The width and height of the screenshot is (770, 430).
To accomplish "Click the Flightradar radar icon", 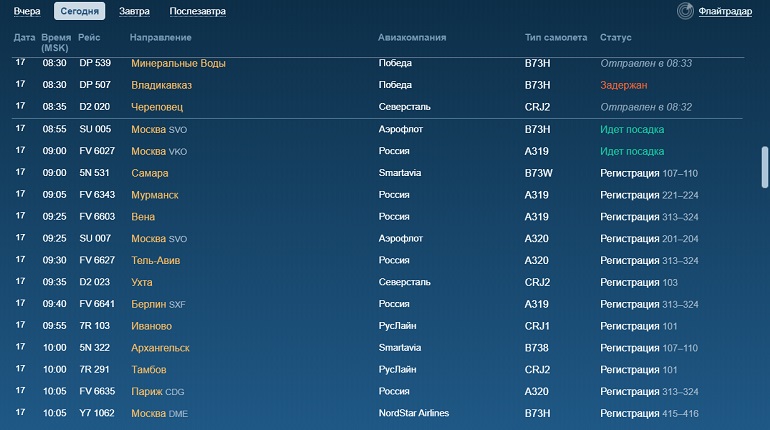I will 685,11.
